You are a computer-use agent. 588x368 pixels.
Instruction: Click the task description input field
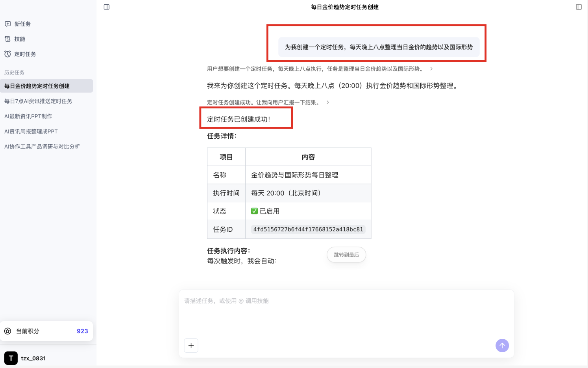pos(346,311)
